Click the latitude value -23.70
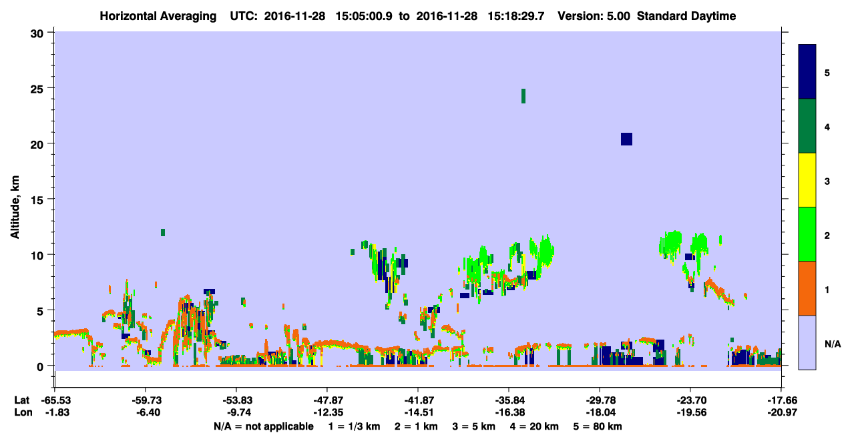Viewport: 868px width, 445px height. pos(690,400)
